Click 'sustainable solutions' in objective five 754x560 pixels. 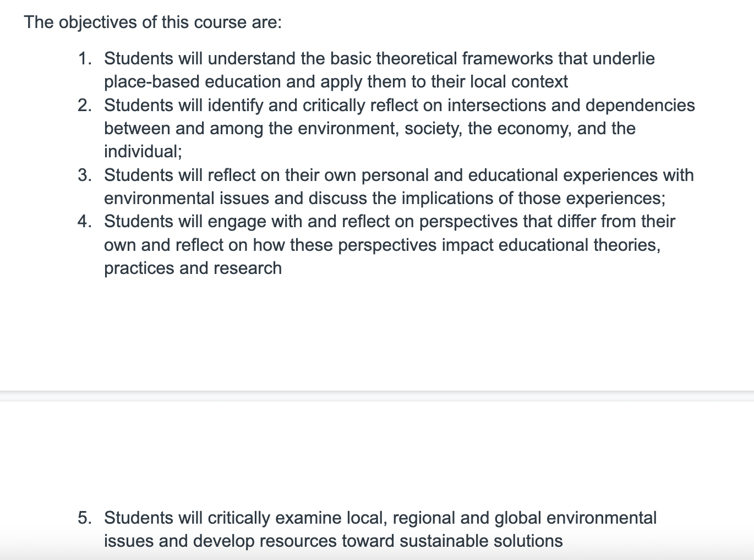481,541
